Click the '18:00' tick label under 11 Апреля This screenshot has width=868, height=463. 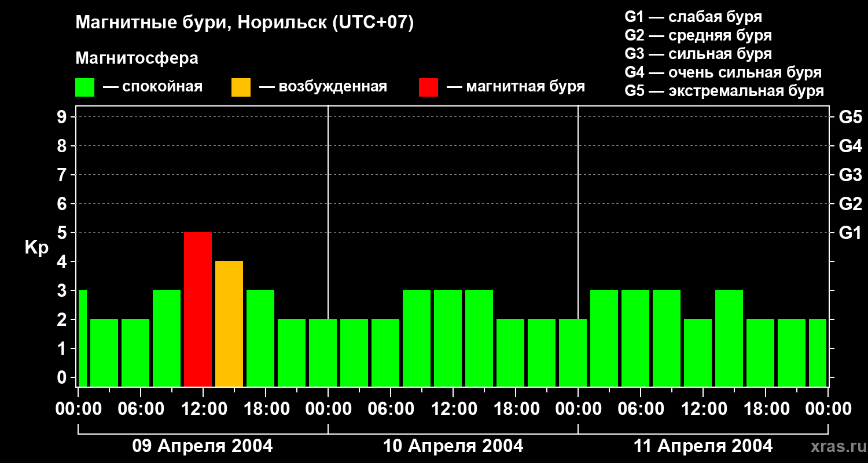(x=766, y=409)
